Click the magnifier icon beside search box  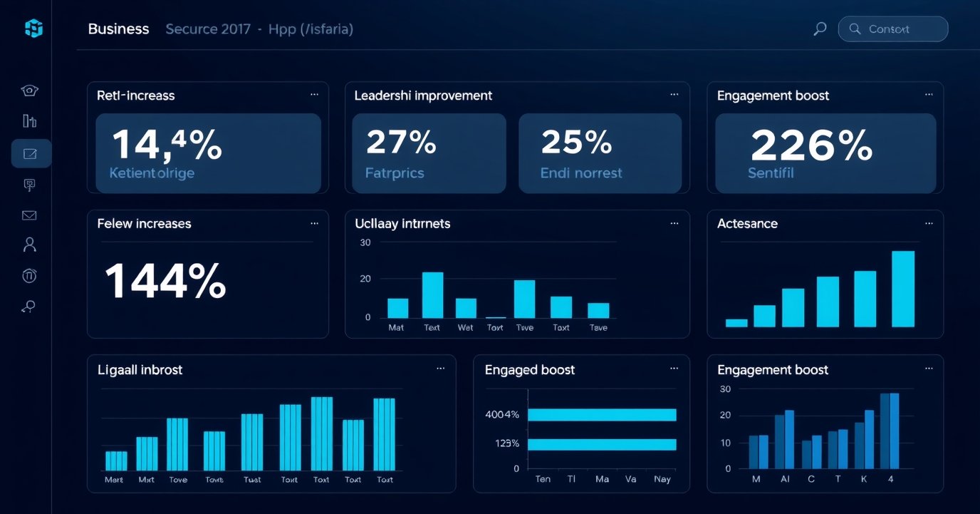click(x=820, y=29)
